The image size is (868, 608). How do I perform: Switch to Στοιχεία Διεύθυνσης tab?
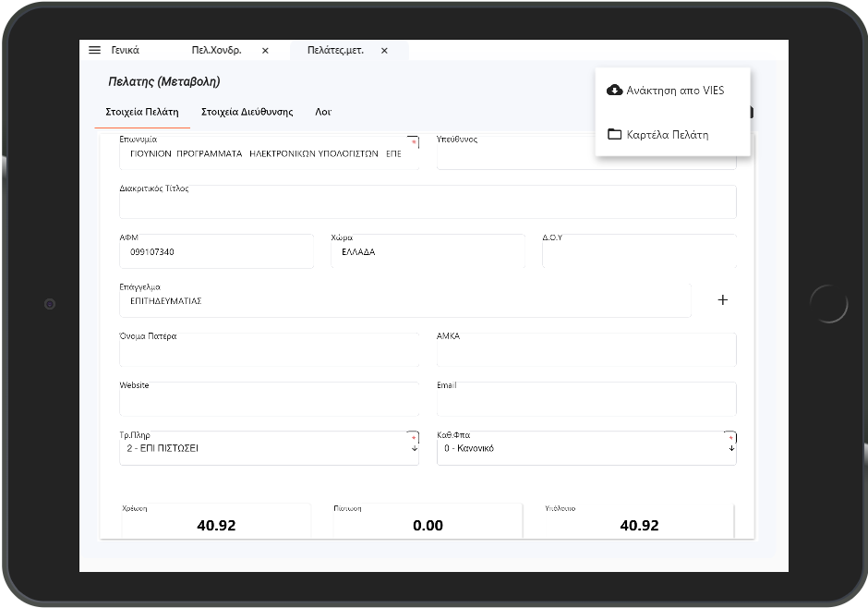pos(247,112)
